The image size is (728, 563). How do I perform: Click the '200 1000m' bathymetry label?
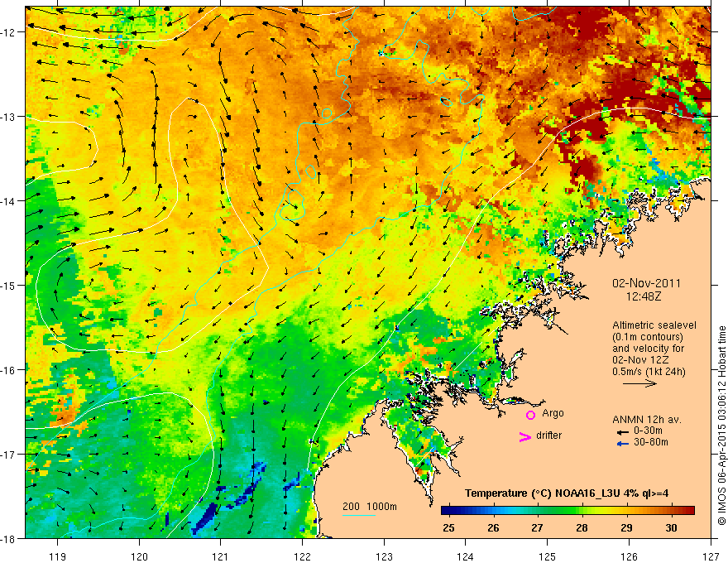370,507
